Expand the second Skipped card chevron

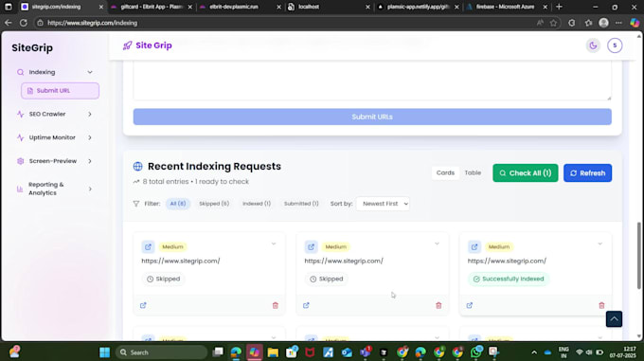click(x=437, y=244)
